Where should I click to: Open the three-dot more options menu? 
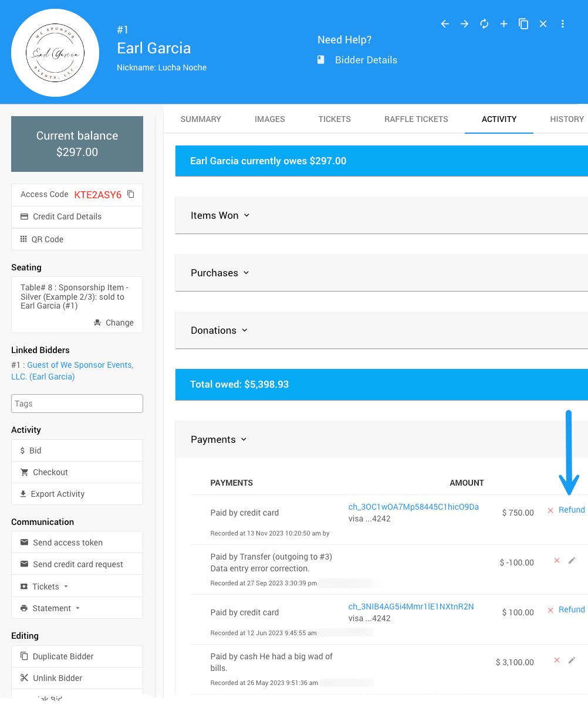563,24
